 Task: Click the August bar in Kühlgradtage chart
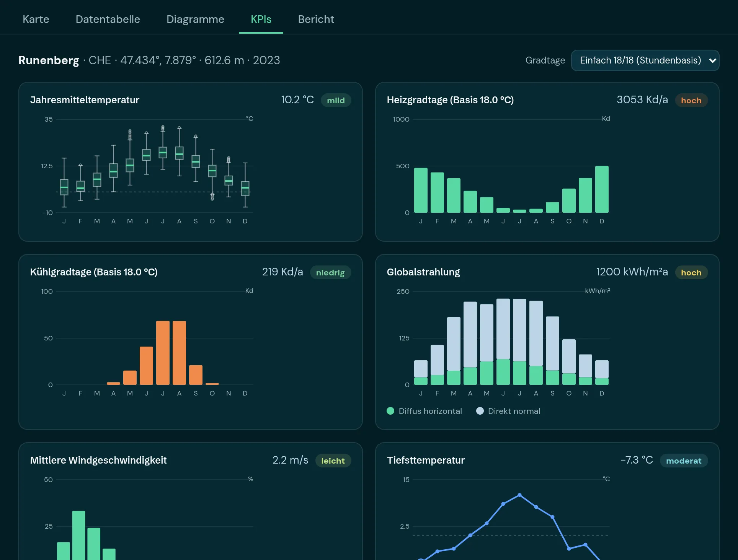pos(179,353)
